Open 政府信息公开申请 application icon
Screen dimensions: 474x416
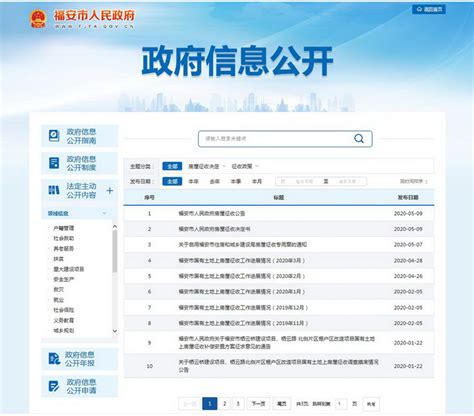(54, 386)
